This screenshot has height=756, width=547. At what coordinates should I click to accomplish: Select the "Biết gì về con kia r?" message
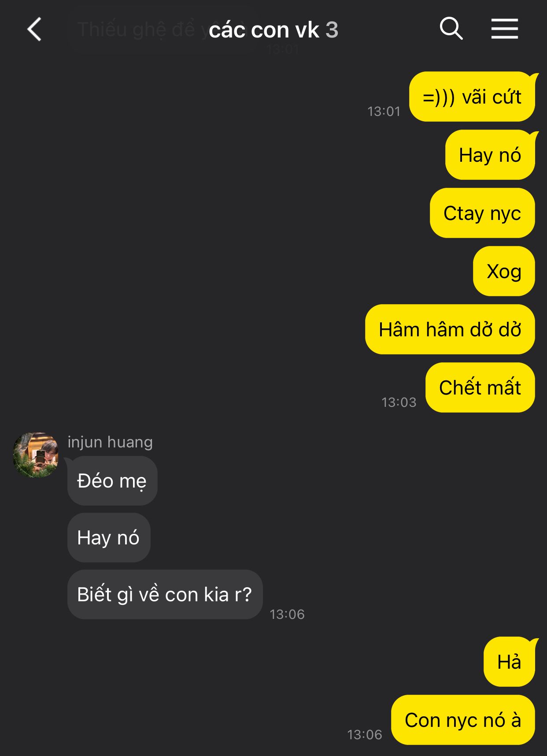point(165,594)
